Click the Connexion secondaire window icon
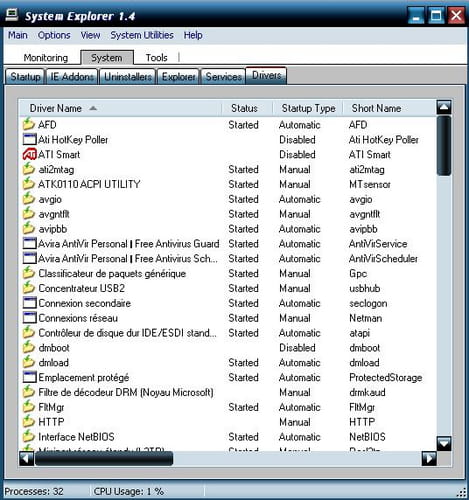 [29, 303]
